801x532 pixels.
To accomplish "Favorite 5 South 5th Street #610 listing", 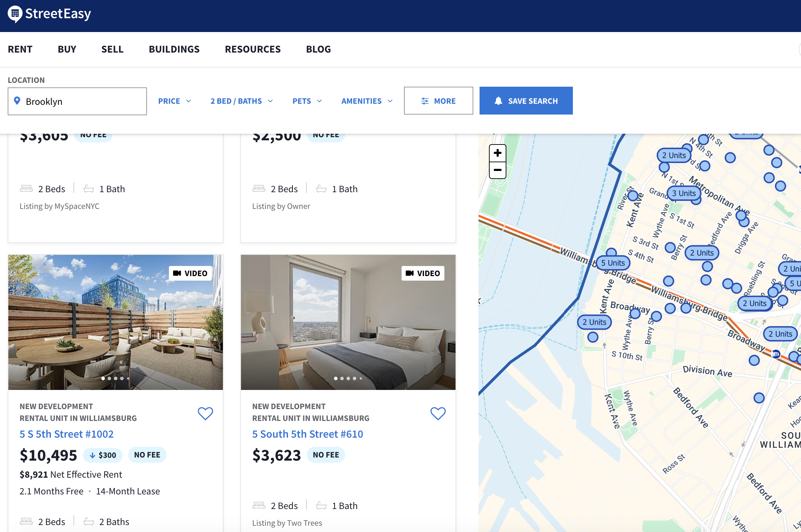I will [438, 413].
